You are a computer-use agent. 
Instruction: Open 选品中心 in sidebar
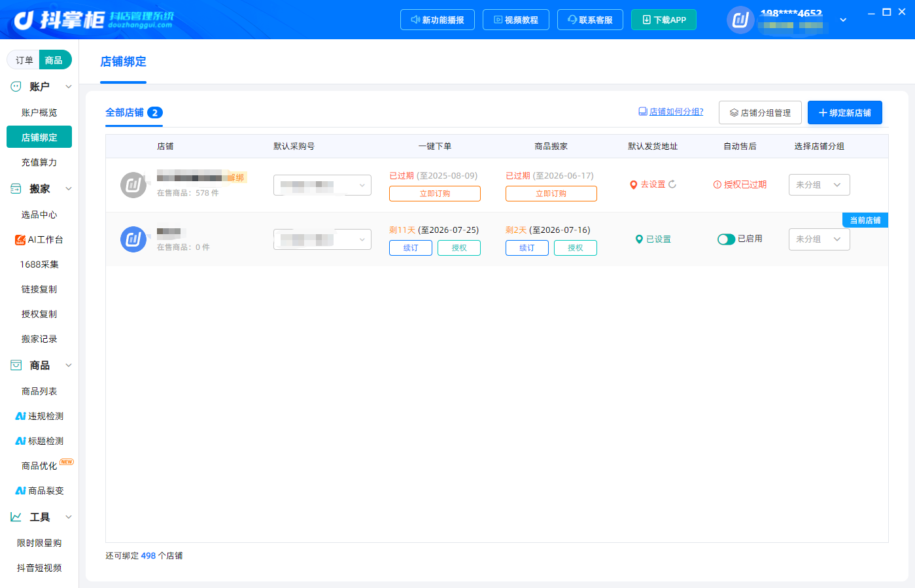point(39,215)
